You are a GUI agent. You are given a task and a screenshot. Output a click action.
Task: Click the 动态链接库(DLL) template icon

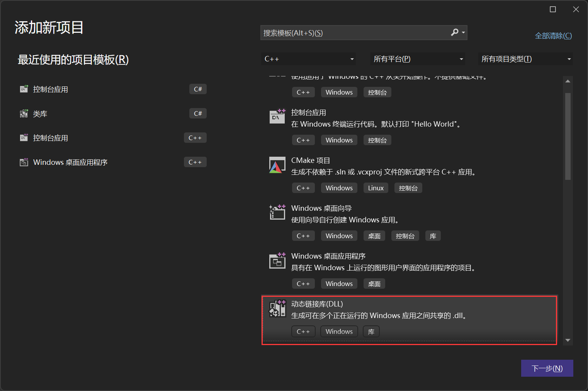277,308
